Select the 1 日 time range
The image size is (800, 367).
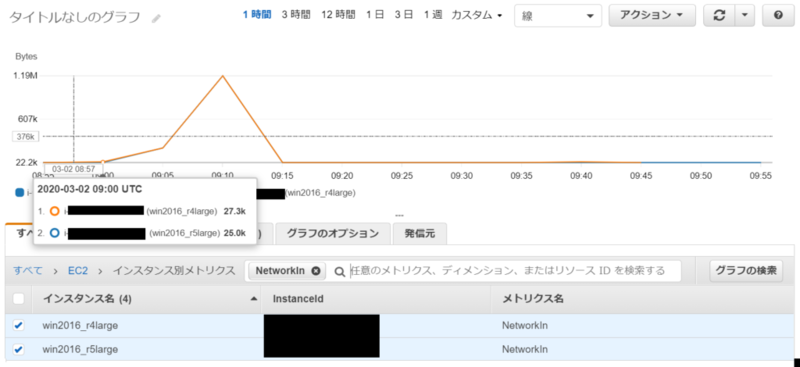[x=375, y=15]
